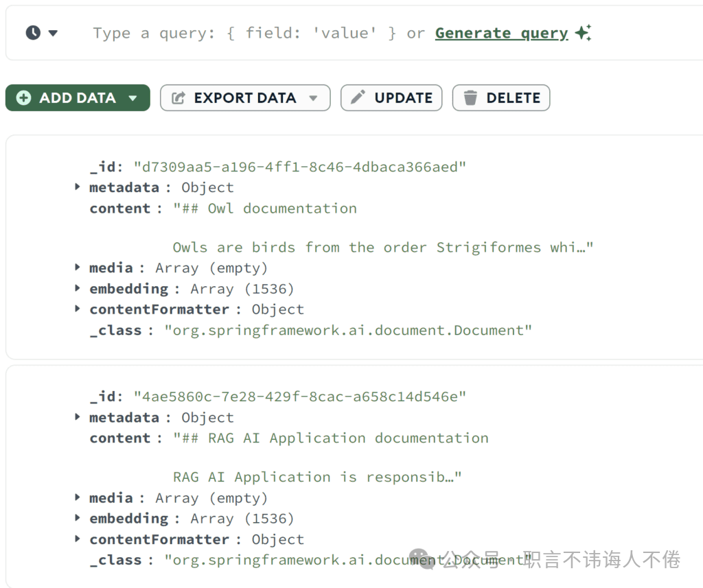Expand the embedding Array in the second document
This screenshot has height=588, width=703.
77,518
